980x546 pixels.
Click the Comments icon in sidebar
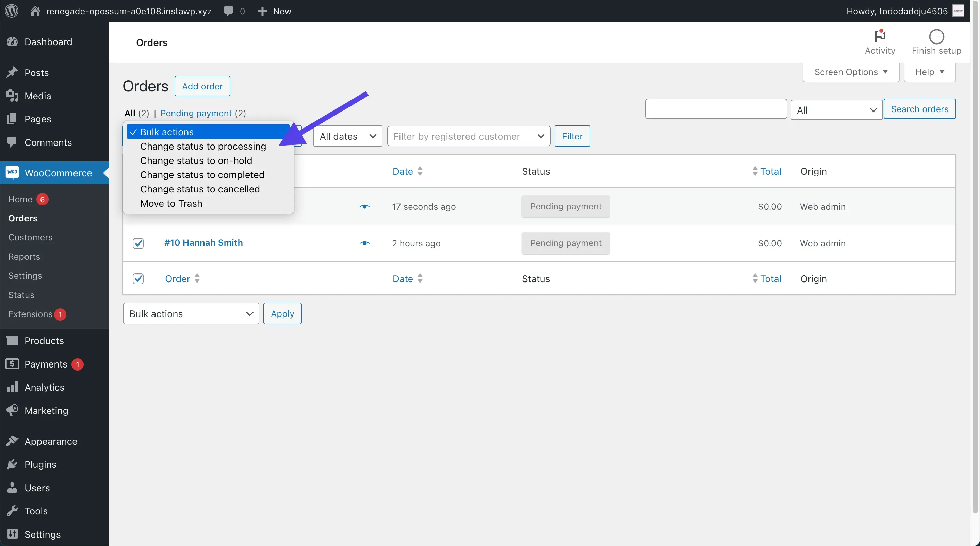[x=13, y=142]
